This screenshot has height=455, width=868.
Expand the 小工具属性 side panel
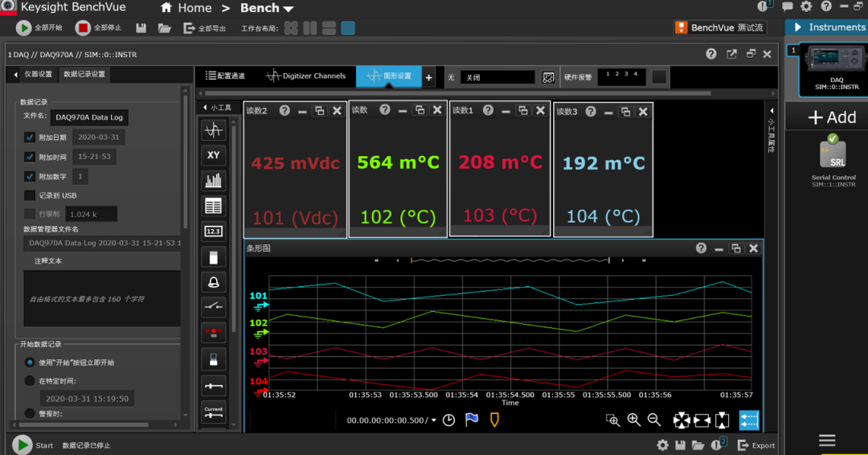(x=771, y=111)
